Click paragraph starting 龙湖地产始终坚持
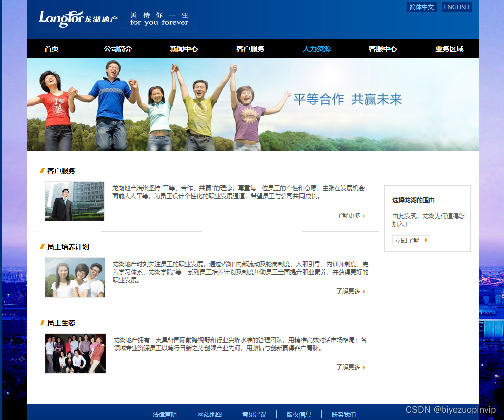Screen dimensions: 504x420 239,192
